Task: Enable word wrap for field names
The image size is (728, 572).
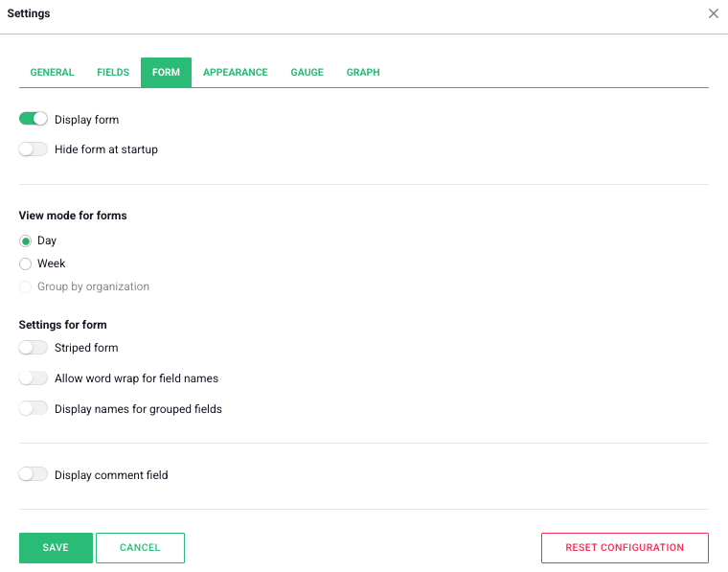Action: pyautogui.click(x=34, y=378)
